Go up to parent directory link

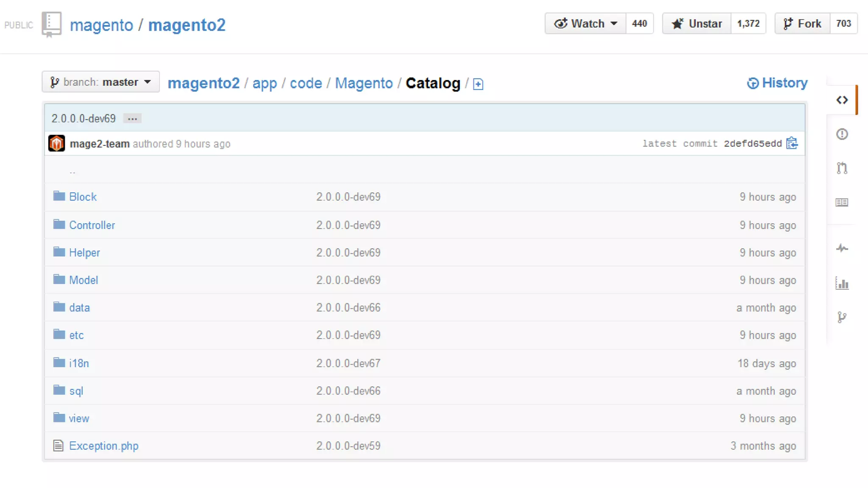pos(72,172)
